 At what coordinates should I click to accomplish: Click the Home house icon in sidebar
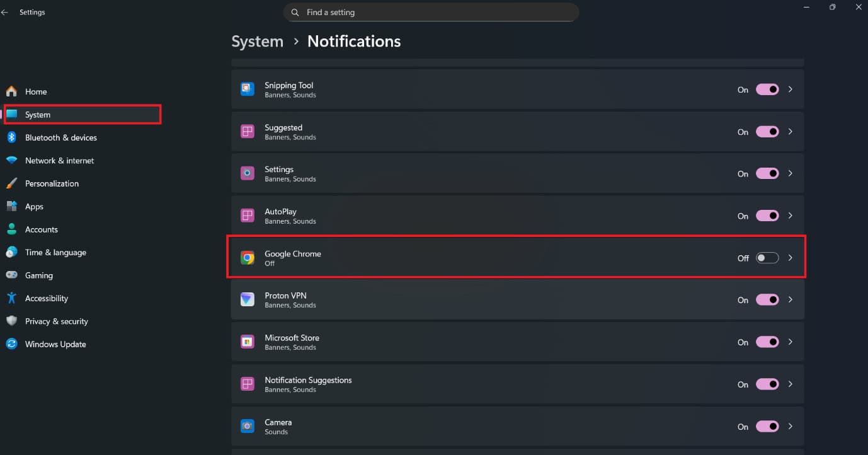pyautogui.click(x=11, y=91)
